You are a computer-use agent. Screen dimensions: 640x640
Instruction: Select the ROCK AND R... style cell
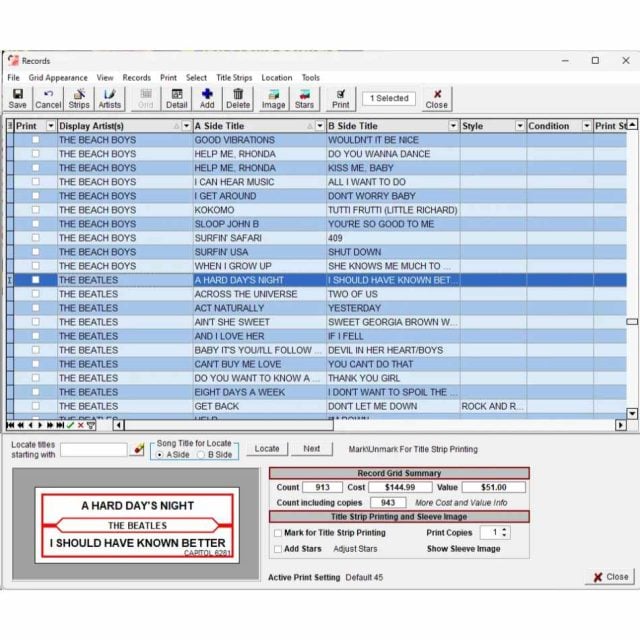[x=493, y=406]
